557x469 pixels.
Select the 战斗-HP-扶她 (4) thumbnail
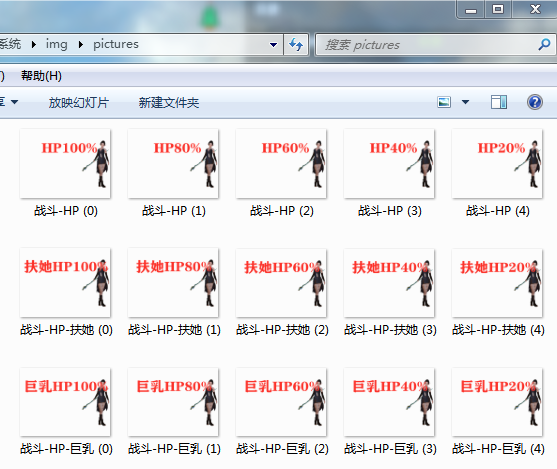pos(497,283)
